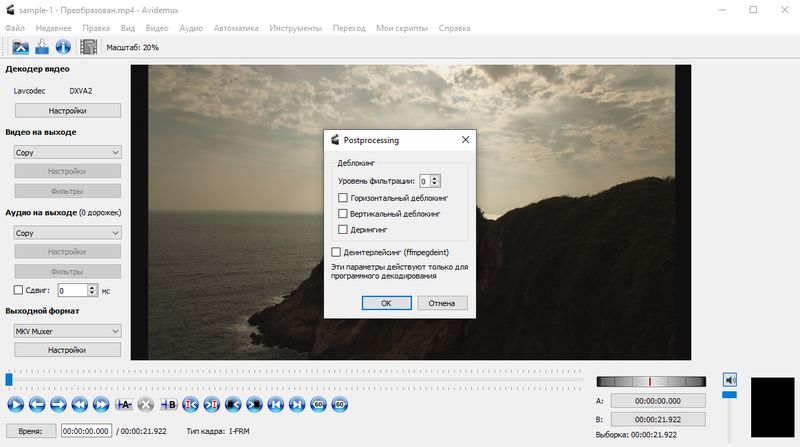The height and width of the screenshot is (447, 800).
Task: Expand the video output Copy dropdown
Action: (67, 152)
